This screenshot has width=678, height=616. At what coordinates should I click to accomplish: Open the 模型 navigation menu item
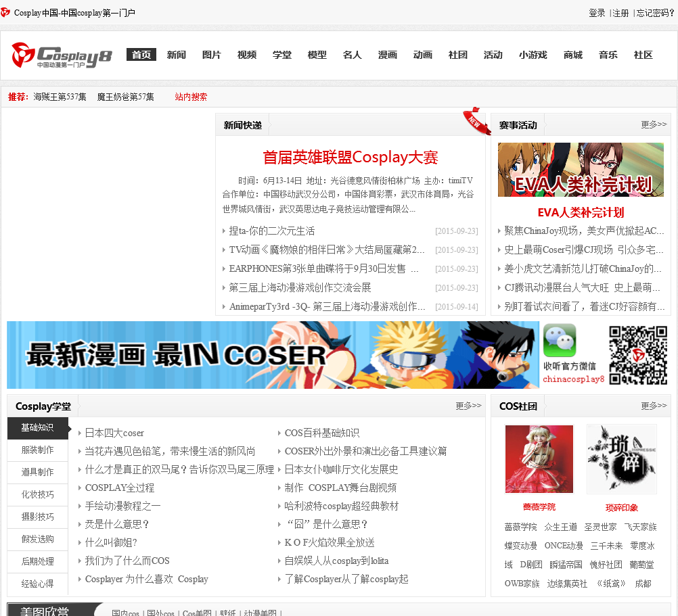coord(317,55)
